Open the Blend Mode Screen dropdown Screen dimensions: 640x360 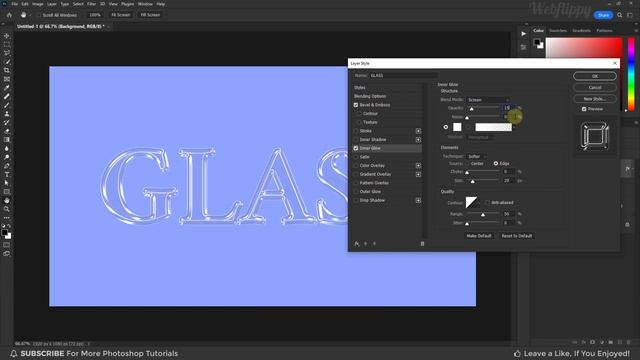click(488, 100)
